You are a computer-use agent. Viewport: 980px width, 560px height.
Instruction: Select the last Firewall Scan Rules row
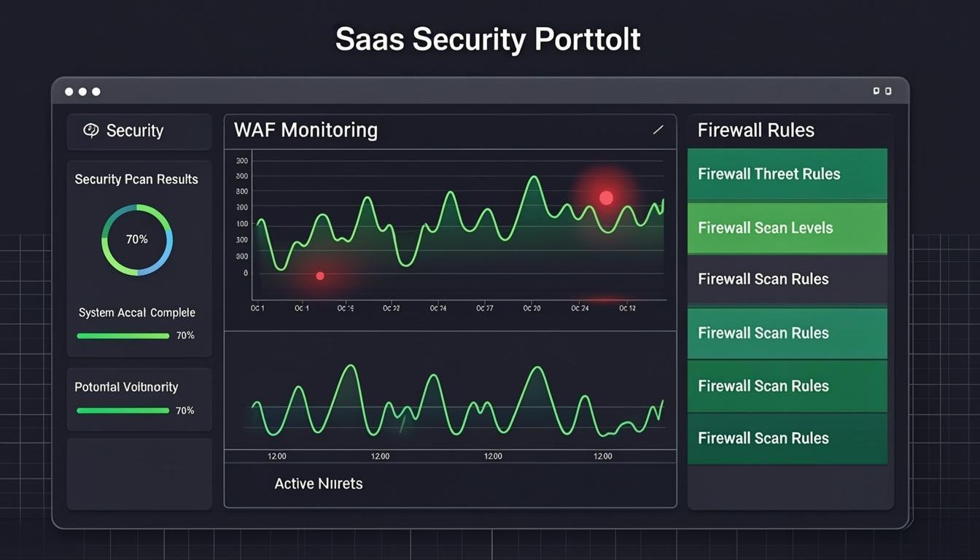point(787,438)
